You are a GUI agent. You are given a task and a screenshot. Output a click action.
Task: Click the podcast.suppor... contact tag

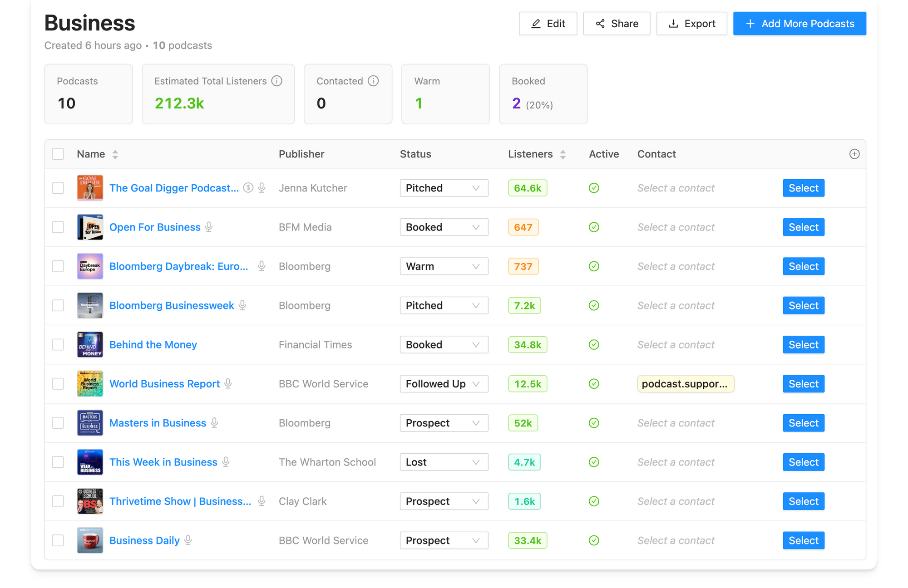(685, 384)
